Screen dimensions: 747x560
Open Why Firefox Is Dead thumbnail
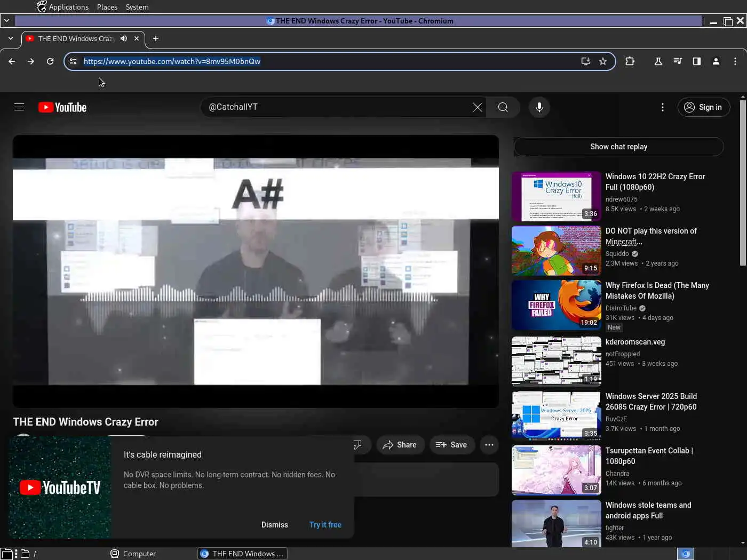pos(557,305)
